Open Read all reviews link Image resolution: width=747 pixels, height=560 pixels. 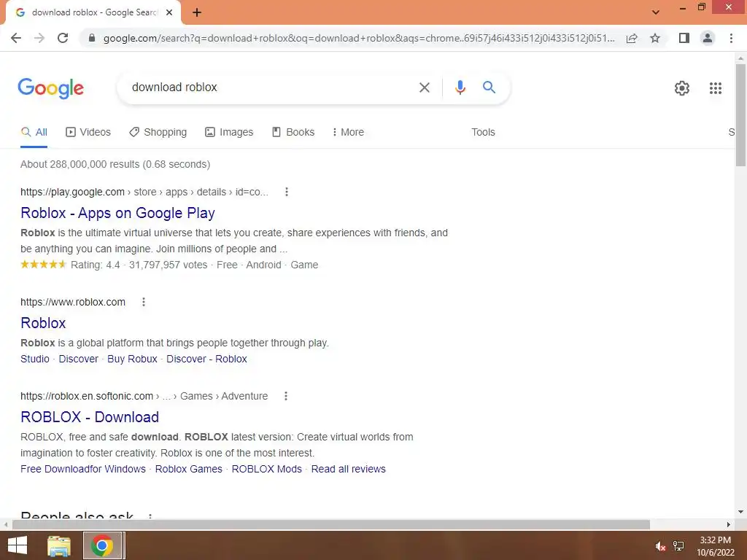[x=348, y=469]
